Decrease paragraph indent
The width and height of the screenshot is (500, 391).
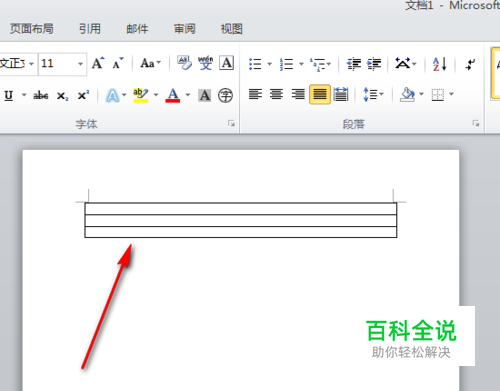point(354,63)
